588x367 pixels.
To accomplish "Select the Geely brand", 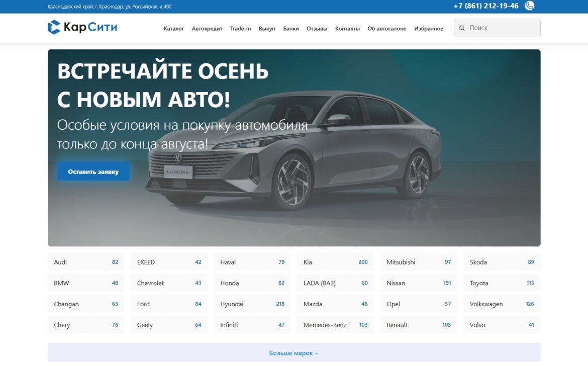I will coord(169,325).
